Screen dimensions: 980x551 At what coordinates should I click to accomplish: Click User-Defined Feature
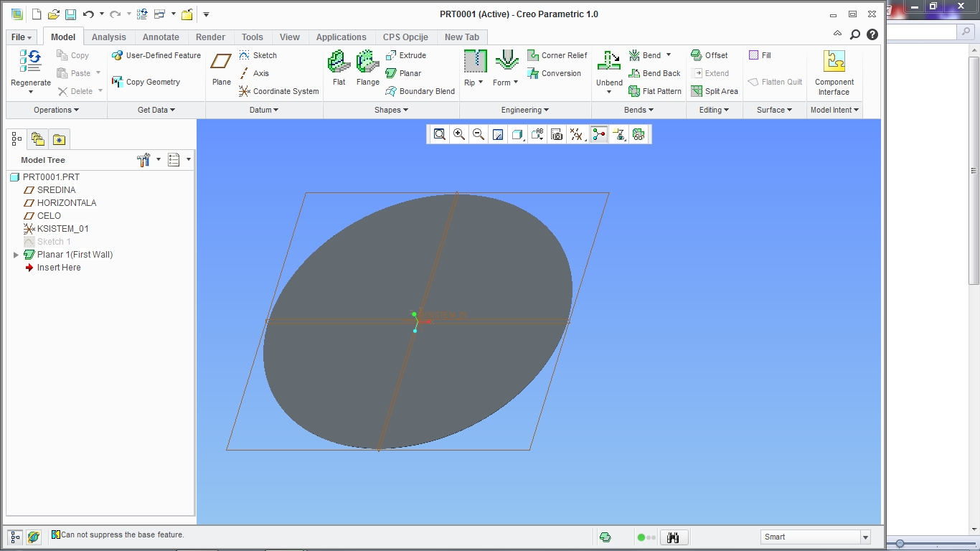pyautogui.click(x=156, y=55)
